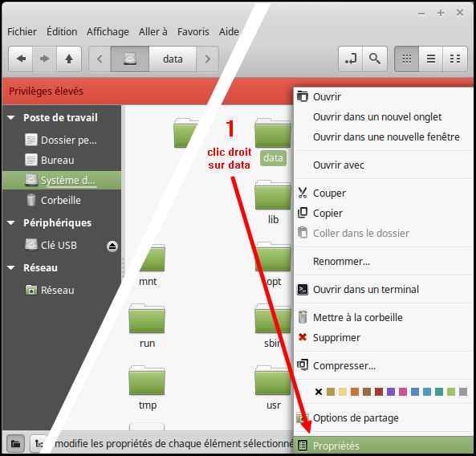Pick the purple folder color swatch
The image size is (476, 456).
point(391,392)
